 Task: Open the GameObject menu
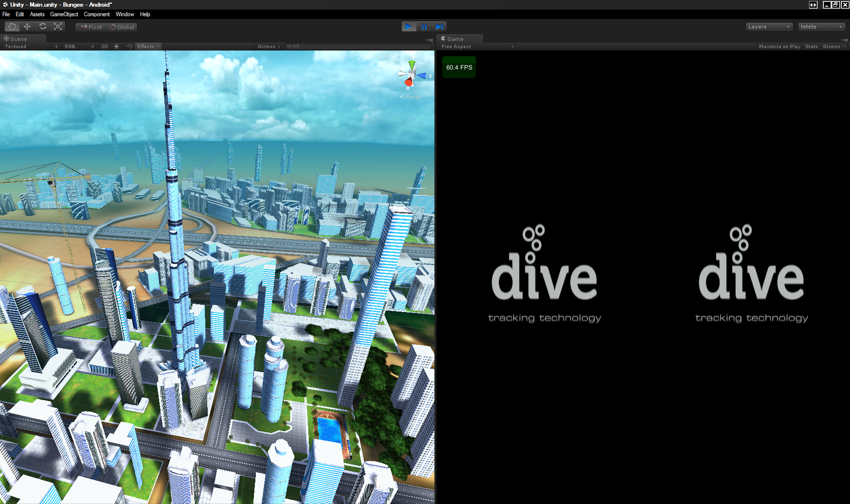pyautogui.click(x=64, y=14)
